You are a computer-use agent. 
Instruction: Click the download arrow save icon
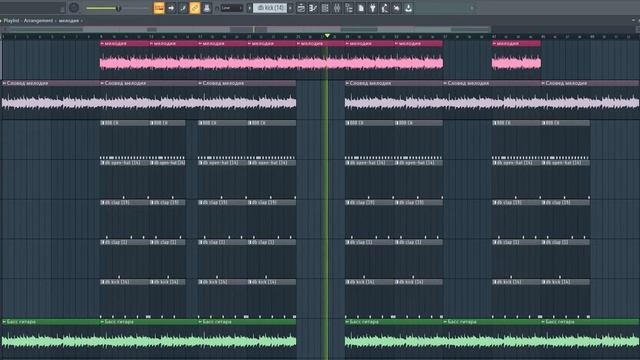[x=408, y=8]
